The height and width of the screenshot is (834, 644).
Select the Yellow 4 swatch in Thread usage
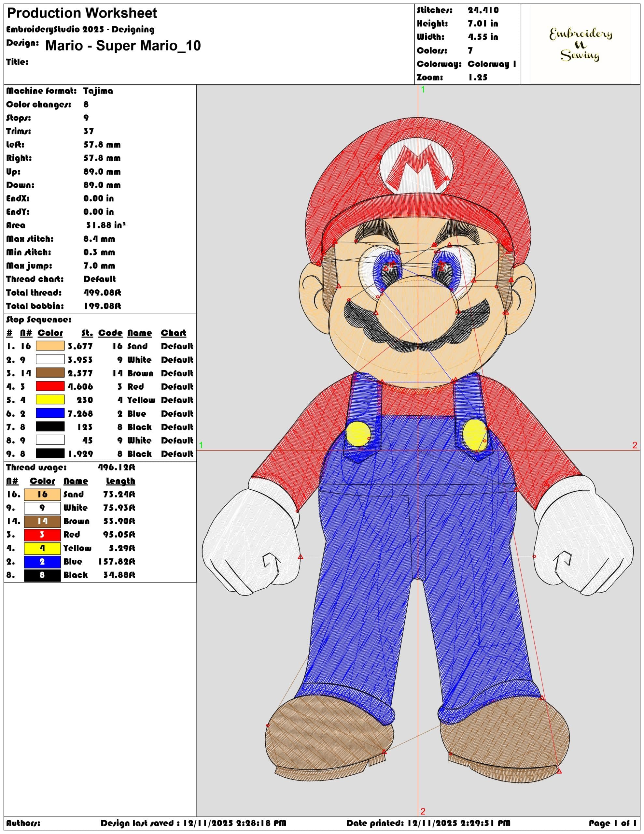(x=42, y=548)
